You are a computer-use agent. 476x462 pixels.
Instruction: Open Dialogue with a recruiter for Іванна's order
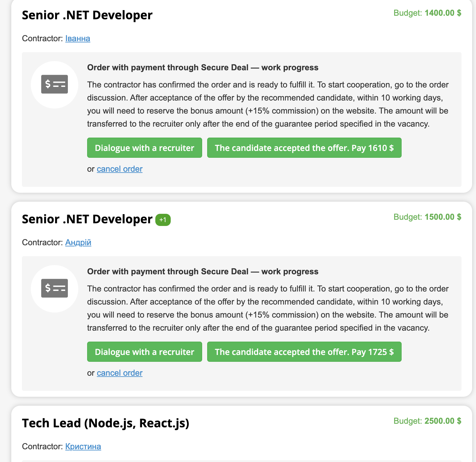click(x=145, y=148)
